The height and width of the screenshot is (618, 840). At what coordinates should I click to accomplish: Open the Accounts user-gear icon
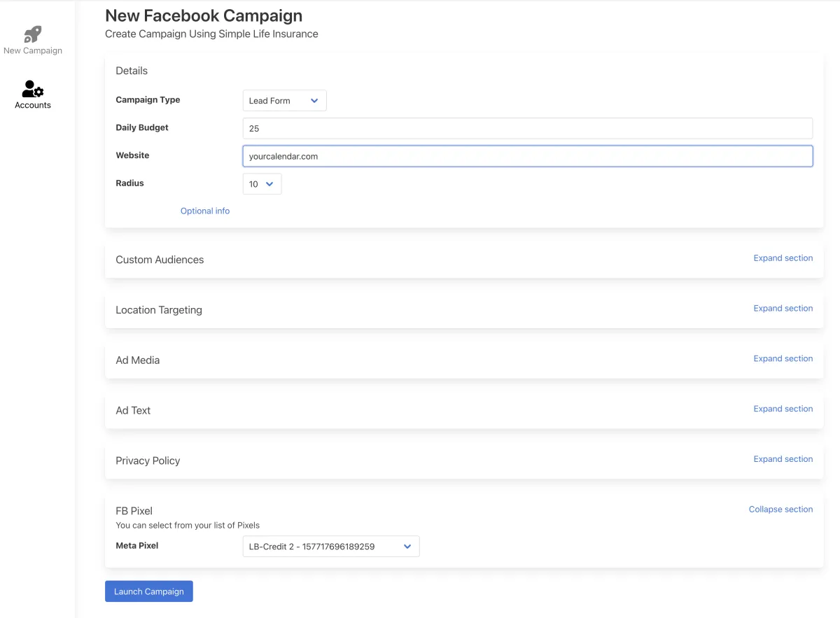tap(33, 89)
